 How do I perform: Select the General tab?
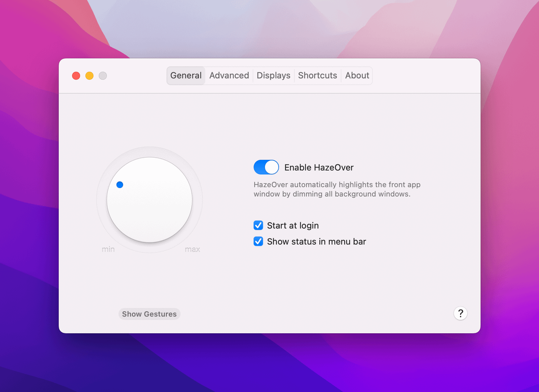point(186,75)
